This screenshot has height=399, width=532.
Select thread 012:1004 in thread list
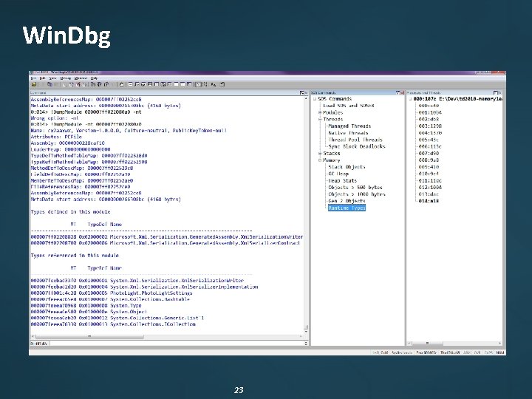tap(430, 187)
